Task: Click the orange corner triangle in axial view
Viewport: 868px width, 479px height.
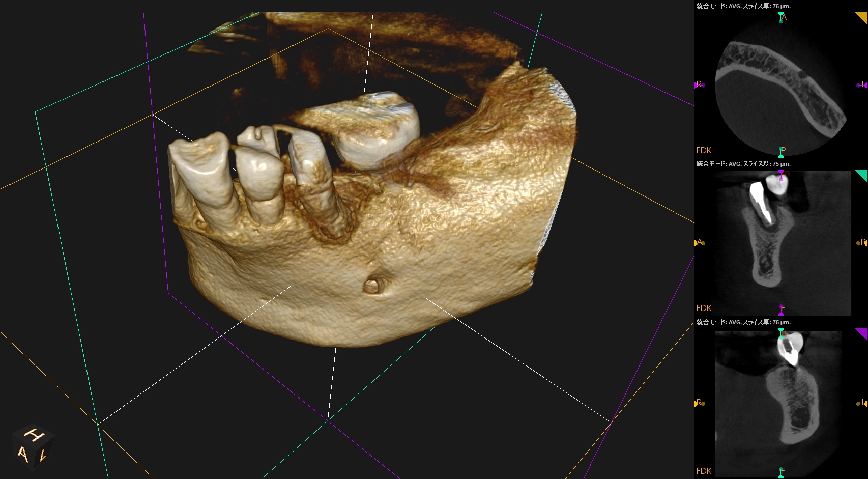Action: tap(862, 17)
